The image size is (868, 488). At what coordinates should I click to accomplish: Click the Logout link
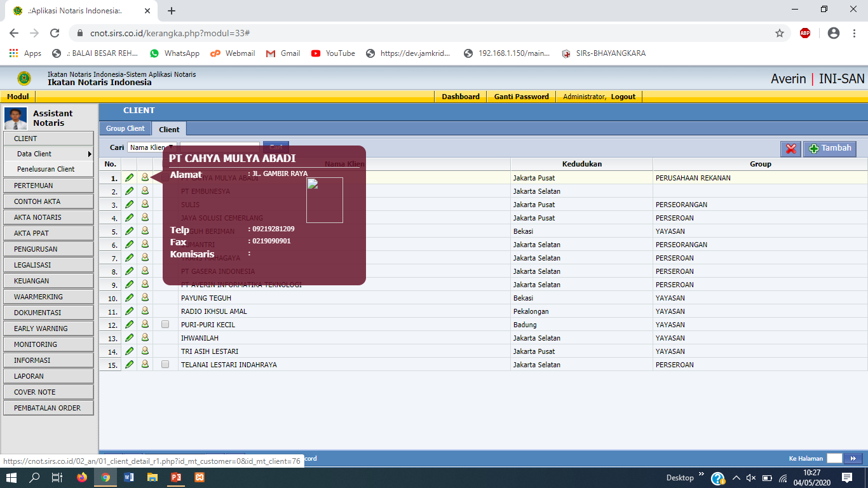(x=623, y=97)
